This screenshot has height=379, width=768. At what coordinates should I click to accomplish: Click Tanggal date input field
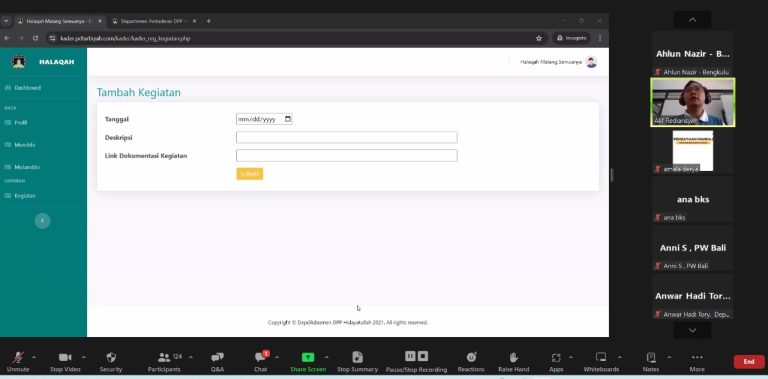click(x=264, y=119)
